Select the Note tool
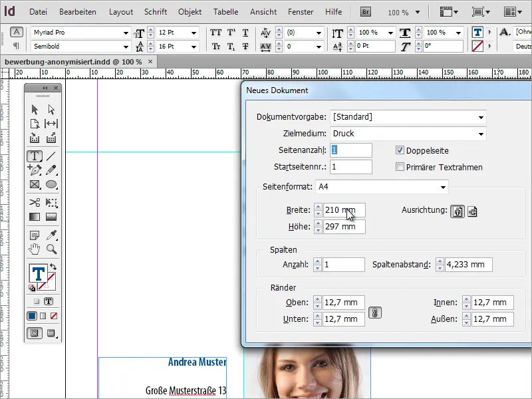The width and height of the screenshot is (532, 399). coord(35,235)
